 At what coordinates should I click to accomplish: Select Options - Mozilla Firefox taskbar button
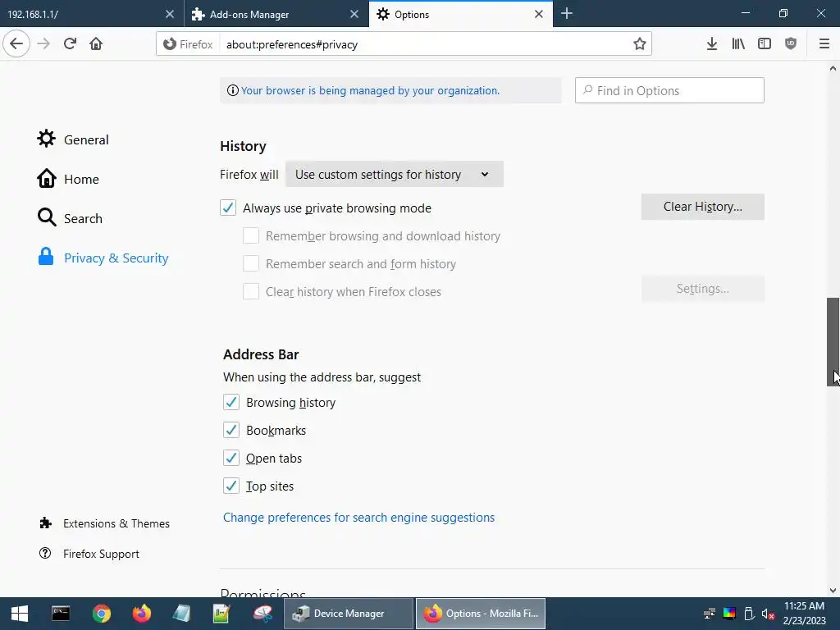coord(481,614)
